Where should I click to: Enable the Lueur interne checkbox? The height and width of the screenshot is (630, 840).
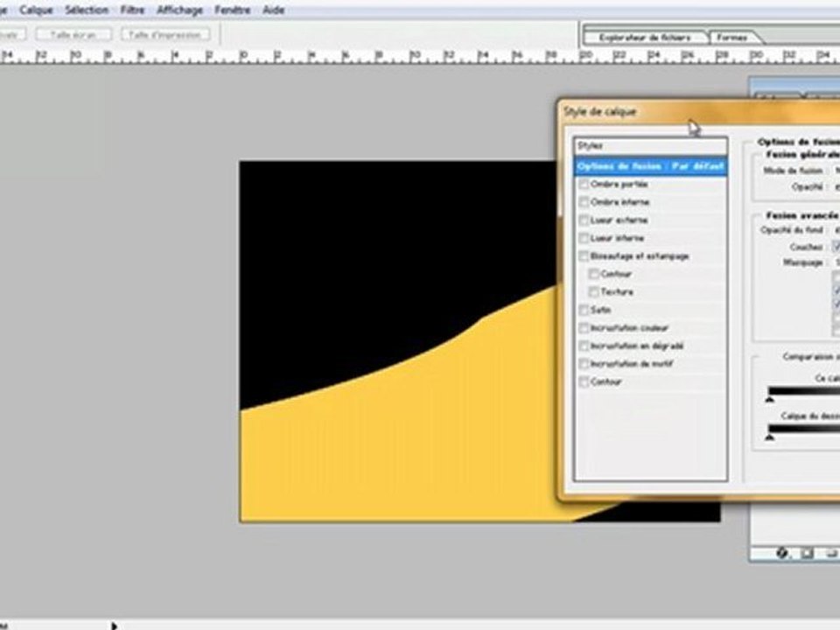584,238
